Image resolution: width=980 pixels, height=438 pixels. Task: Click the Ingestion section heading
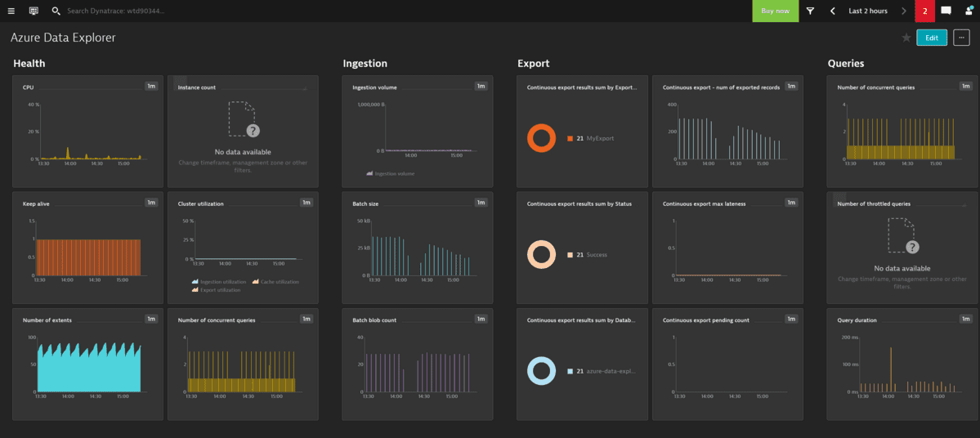[x=365, y=63]
